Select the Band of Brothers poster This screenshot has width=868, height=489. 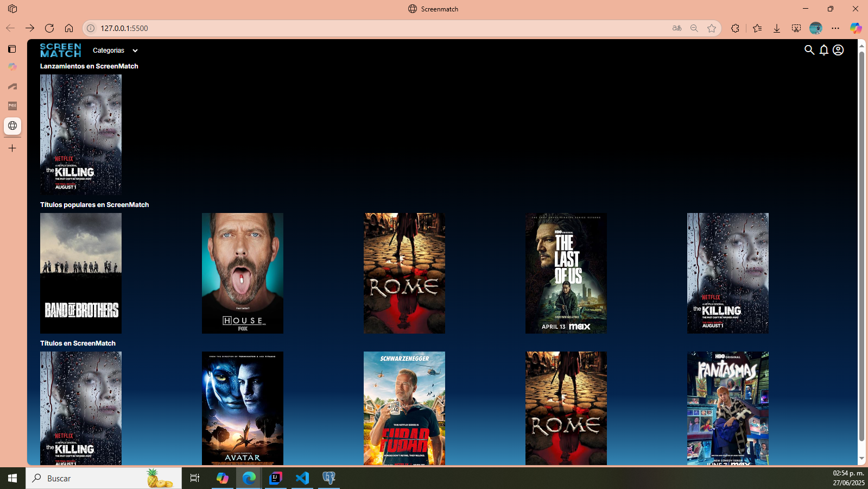coord(81,273)
